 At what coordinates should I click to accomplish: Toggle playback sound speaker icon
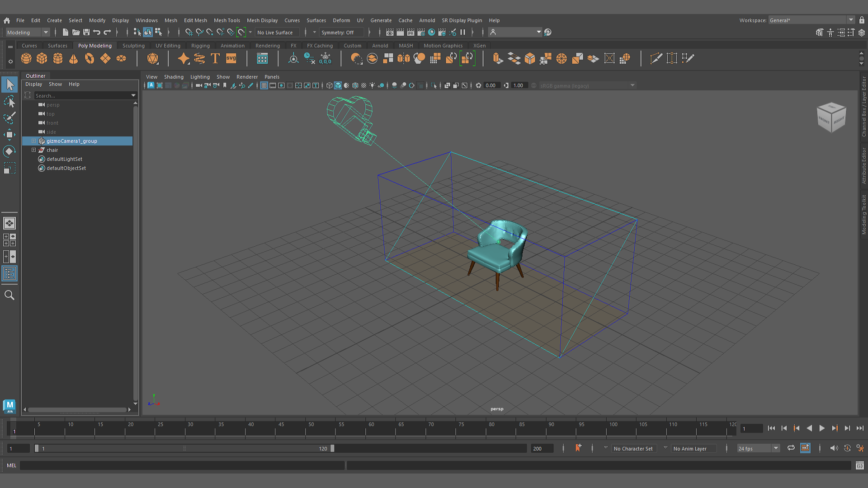coord(834,448)
